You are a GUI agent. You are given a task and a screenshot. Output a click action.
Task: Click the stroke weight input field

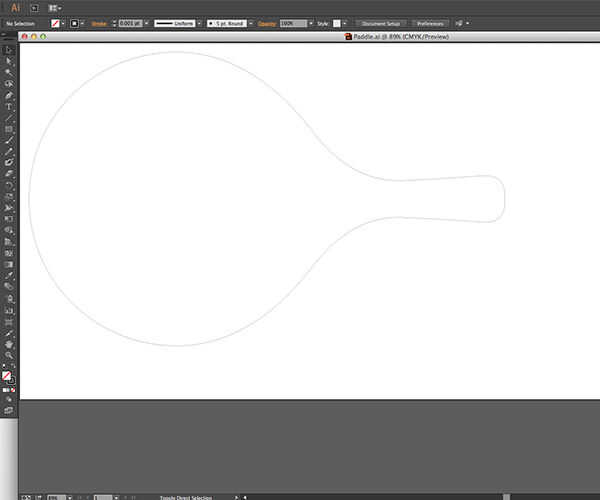[x=130, y=23]
